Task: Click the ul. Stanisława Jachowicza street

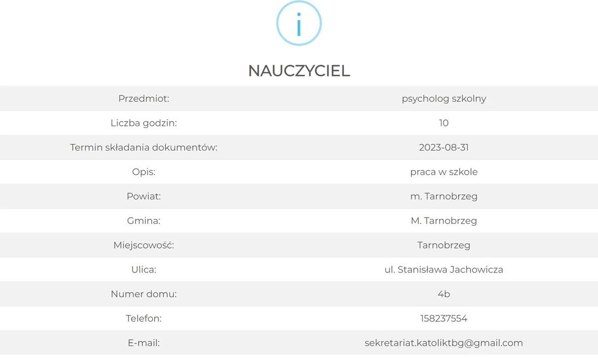Action: (x=444, y=269)
